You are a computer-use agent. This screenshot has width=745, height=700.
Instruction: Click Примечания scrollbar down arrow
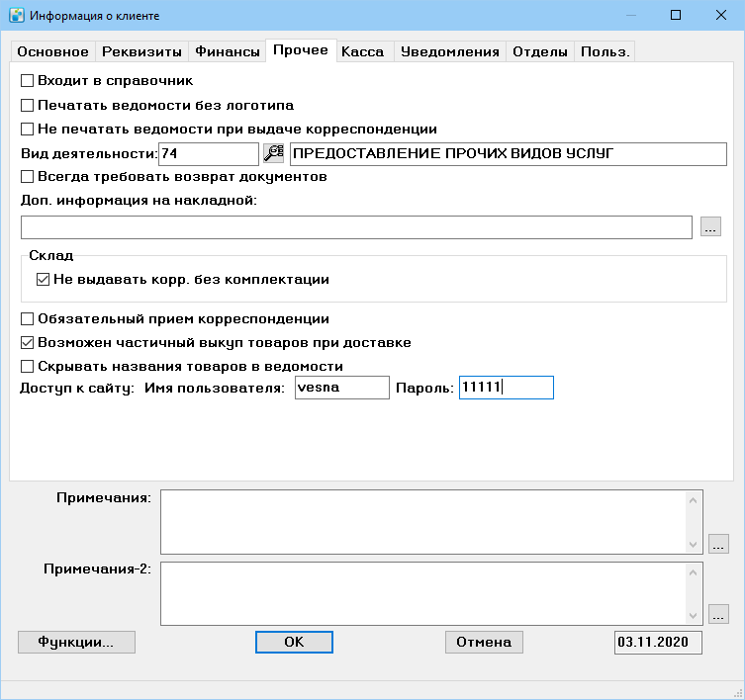click(x=693, y=544)
